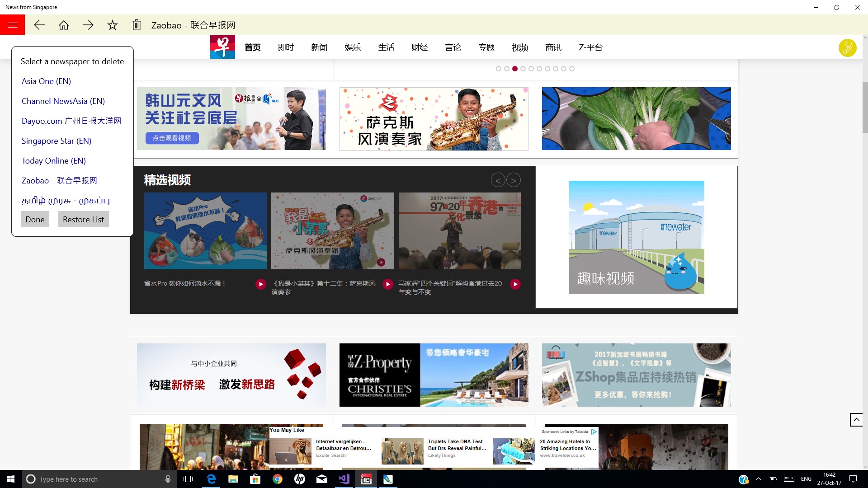Click the forward arrow icon
The image size is (868, 488).
(x=88, y=25)
